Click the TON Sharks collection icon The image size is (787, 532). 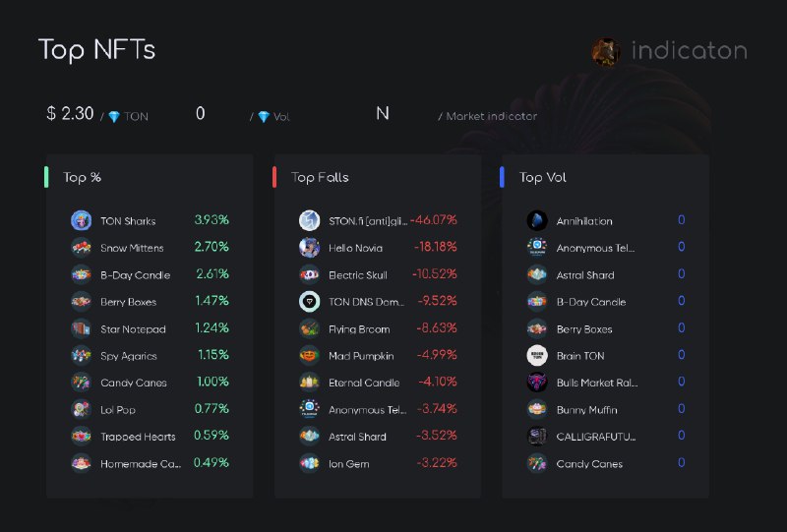[x=81, y=220]
